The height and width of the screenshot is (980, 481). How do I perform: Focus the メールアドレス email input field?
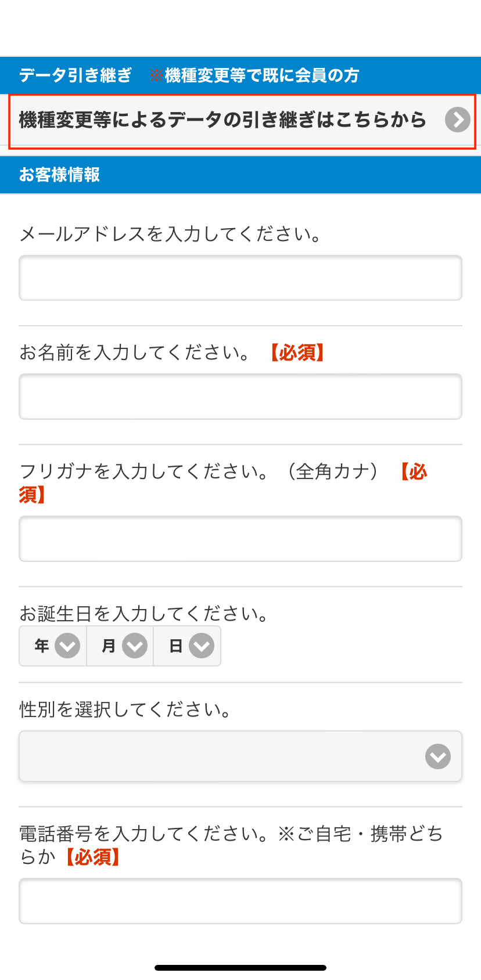coord(240,278)
